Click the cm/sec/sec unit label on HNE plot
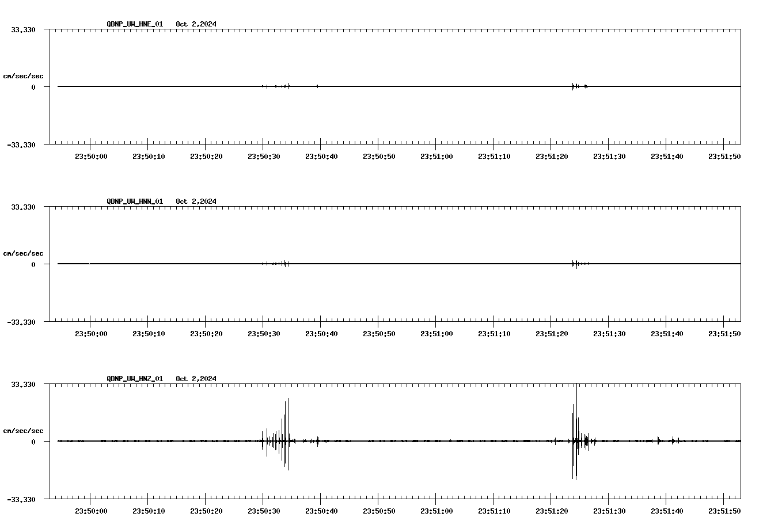Image resolution: width=782 pixels, height=532 pixels. 23,76
